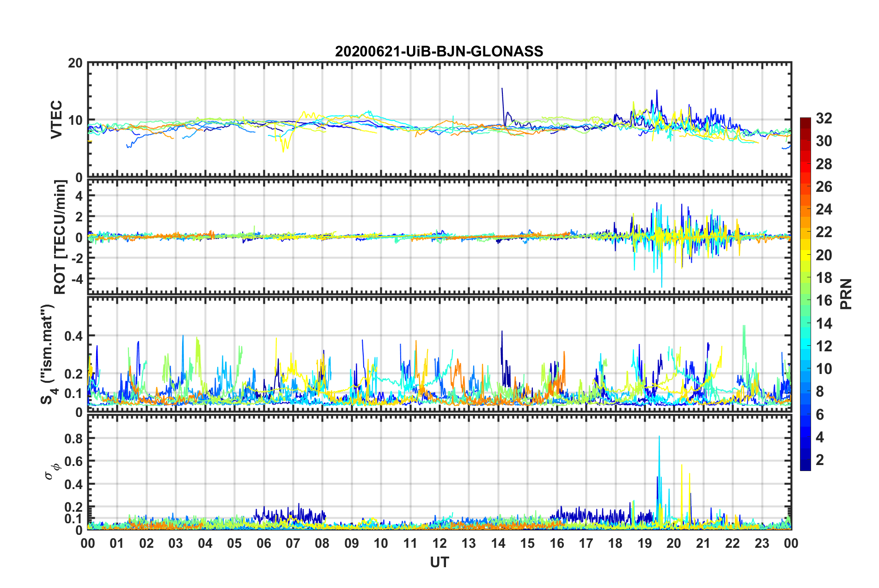
Task: Select the "ROT [TECU/min]" y-axis label
Action: coord(60,237)
